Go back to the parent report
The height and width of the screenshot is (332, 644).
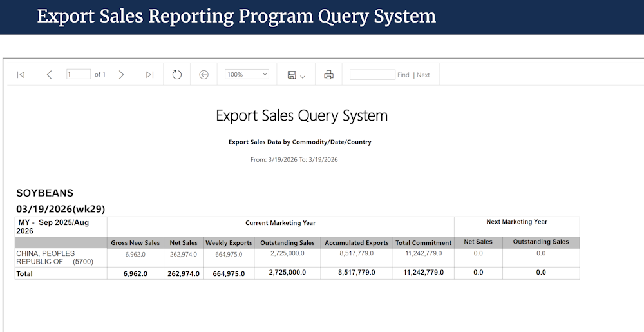(204, 75)
